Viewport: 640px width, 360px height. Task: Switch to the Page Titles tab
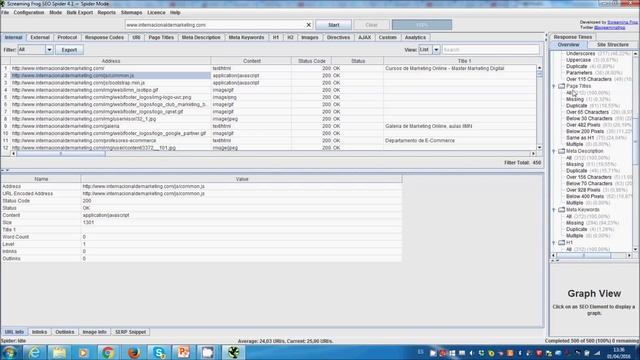coord(161,37)
